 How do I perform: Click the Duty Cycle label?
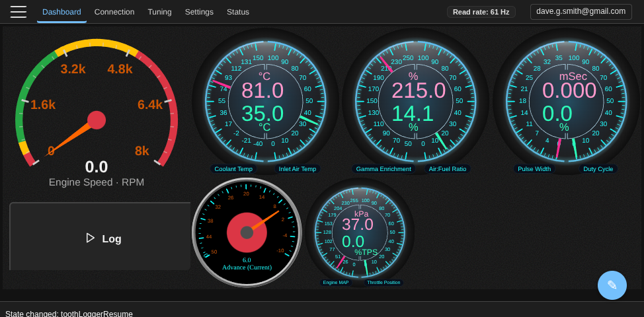click(x=598, y=169)
